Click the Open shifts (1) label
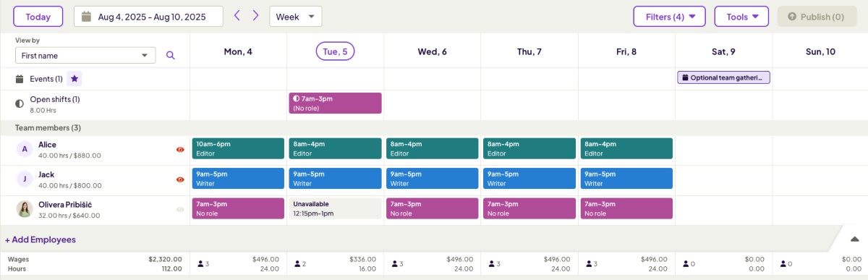Screen dimensions: 868x280 pyautogui.click(x=55, y=99)
